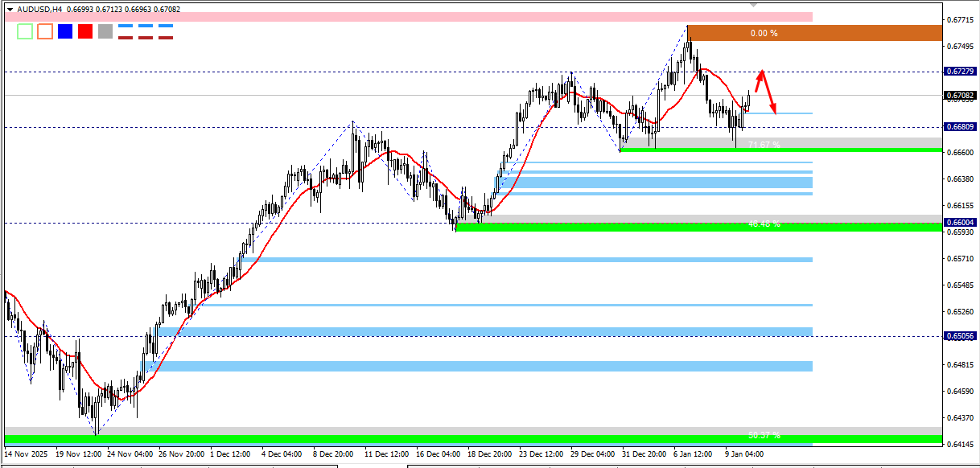Click the 0.67495 price axis value
Image resolution: width=980 pixels, height=468 pixels.
point(961,46)
